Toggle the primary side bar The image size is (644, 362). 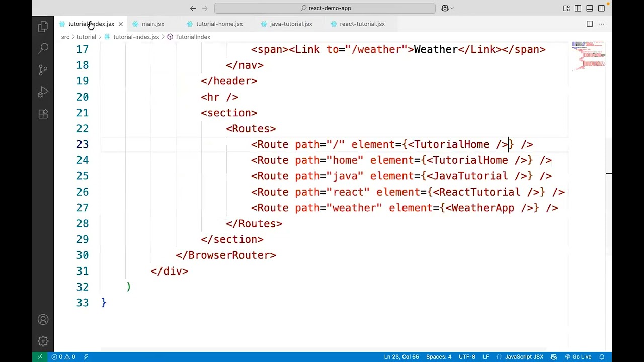[x=578, y=8]
